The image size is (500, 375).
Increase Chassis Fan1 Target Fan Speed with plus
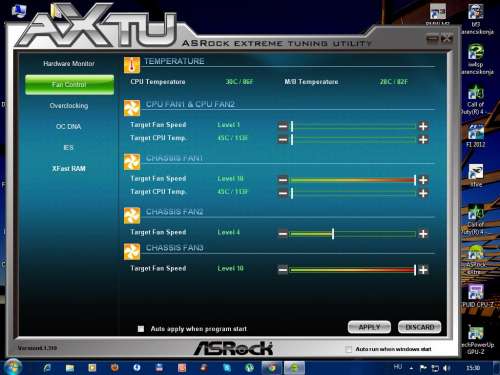(x=423, y=180)
